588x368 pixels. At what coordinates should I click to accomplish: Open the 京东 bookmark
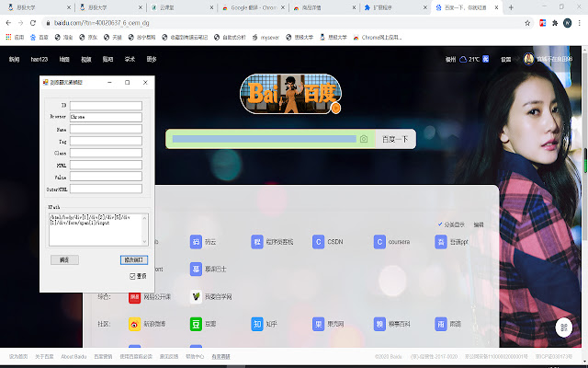[88, 37]
